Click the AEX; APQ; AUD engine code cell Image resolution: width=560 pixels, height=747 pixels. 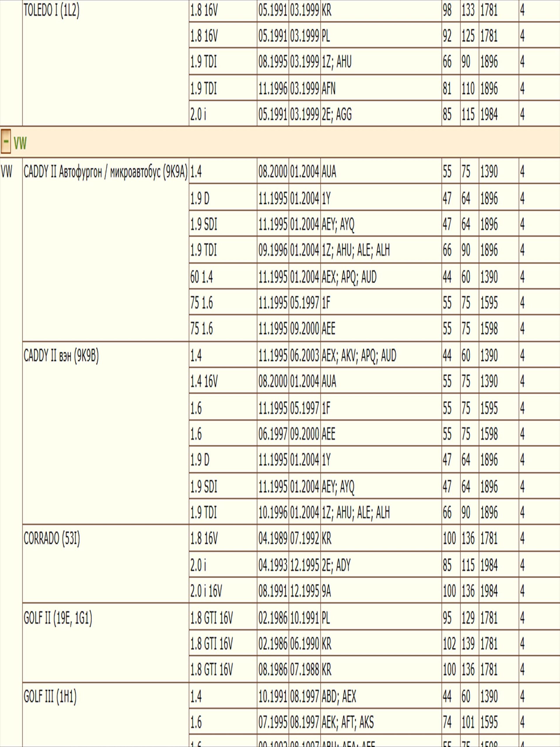coord(349,277)
